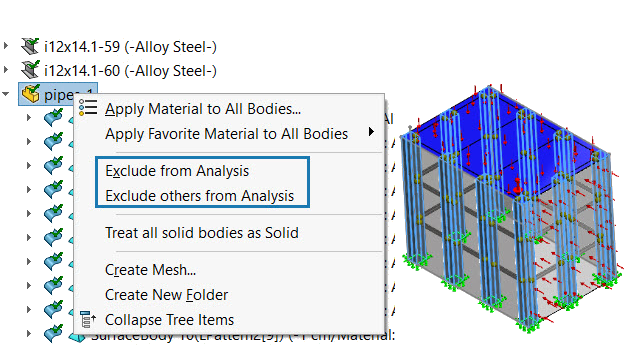Click the beam icon for i12x14.1-59
Image resolution: width=640 pixels, height=360 pixels.
30,46
